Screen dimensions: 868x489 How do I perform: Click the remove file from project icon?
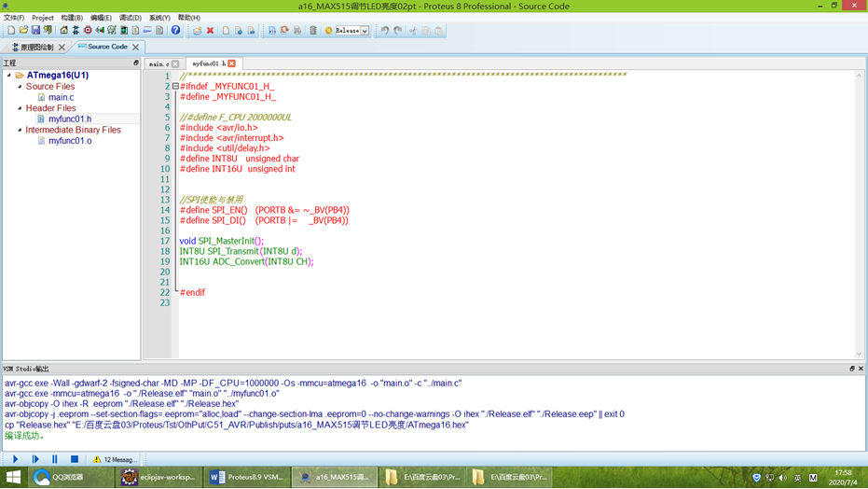tap(252, 31)
